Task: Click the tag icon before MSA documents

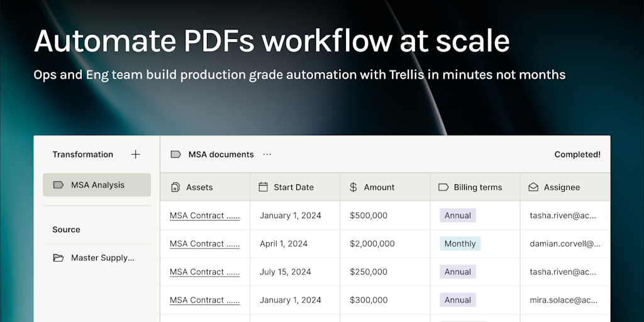Action: point(176,154)
